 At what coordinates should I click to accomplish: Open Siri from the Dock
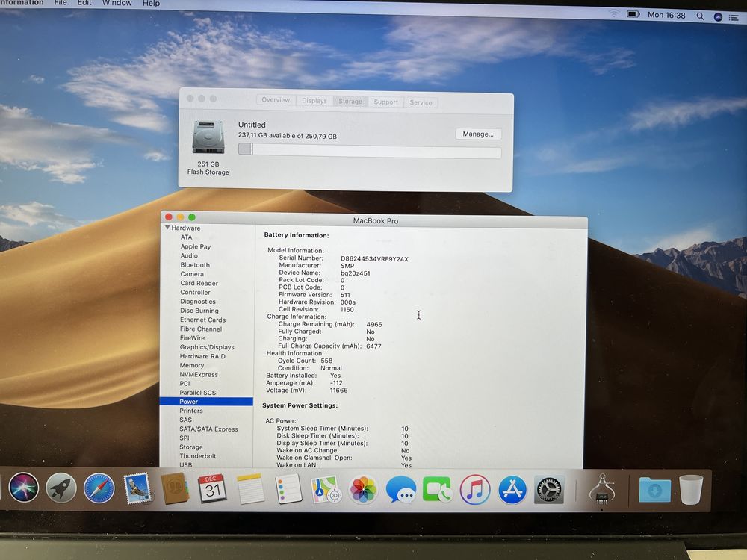tap(23, 488)
